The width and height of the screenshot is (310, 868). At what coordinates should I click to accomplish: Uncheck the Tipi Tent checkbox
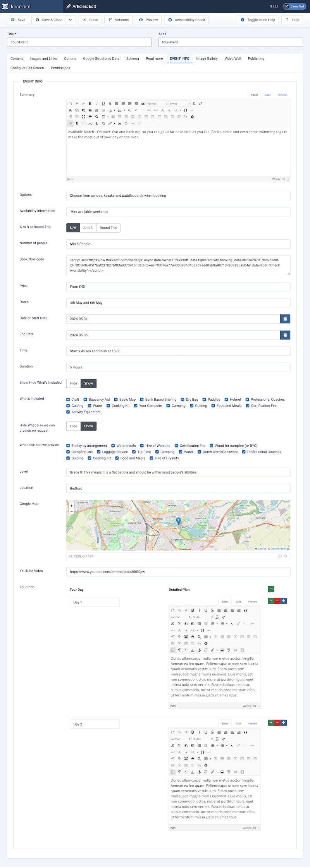pos(134,452)
